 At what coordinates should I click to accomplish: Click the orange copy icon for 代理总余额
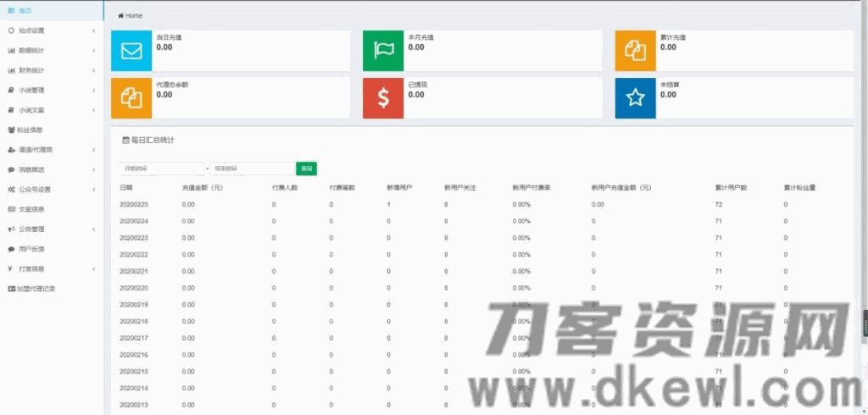click(x=131, y=97)
